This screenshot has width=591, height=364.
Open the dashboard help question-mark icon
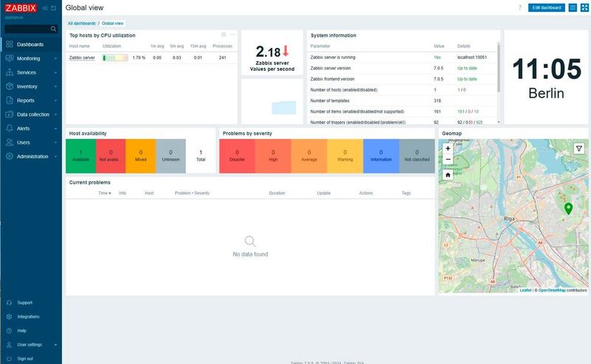click(x=520, y=7)
